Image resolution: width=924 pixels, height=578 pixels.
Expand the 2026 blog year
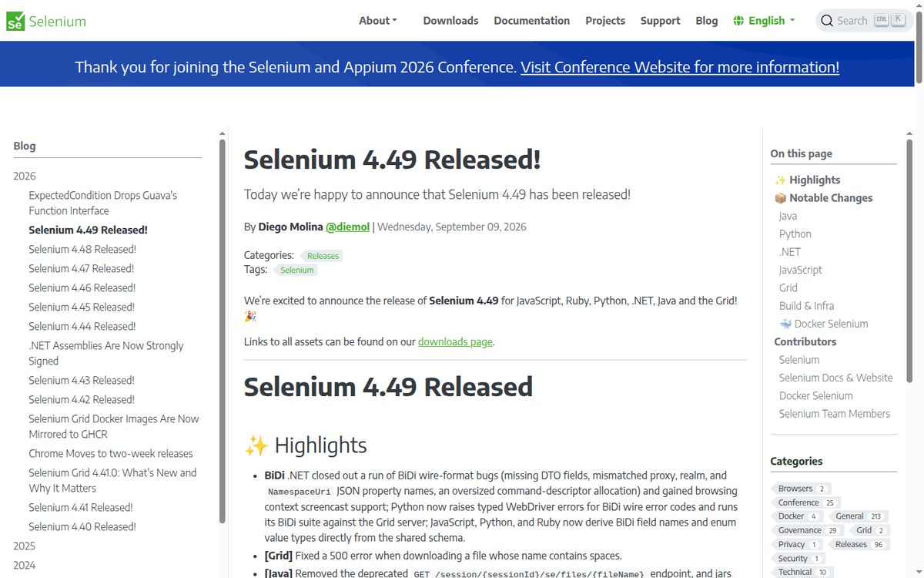point(25,176)
